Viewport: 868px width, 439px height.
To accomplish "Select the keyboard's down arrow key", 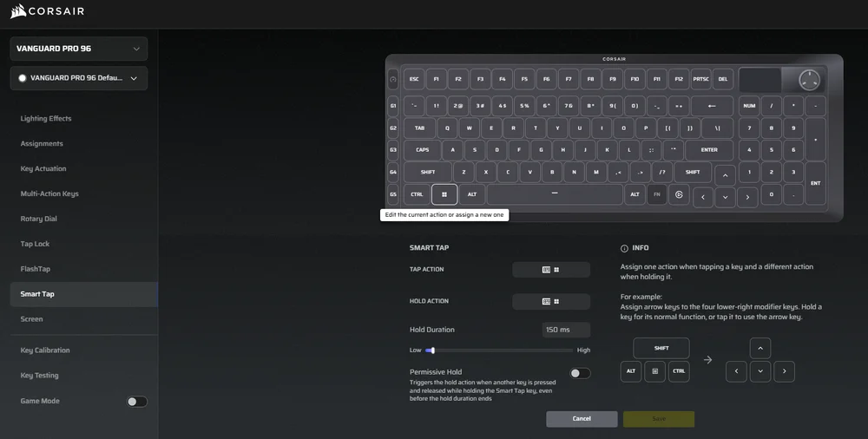I will point(725,198).
